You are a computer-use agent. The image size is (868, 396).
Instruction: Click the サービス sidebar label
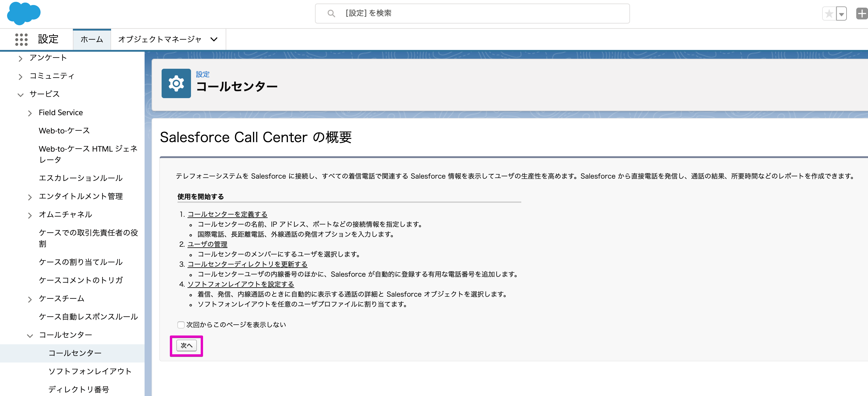[x=44, y=94]
